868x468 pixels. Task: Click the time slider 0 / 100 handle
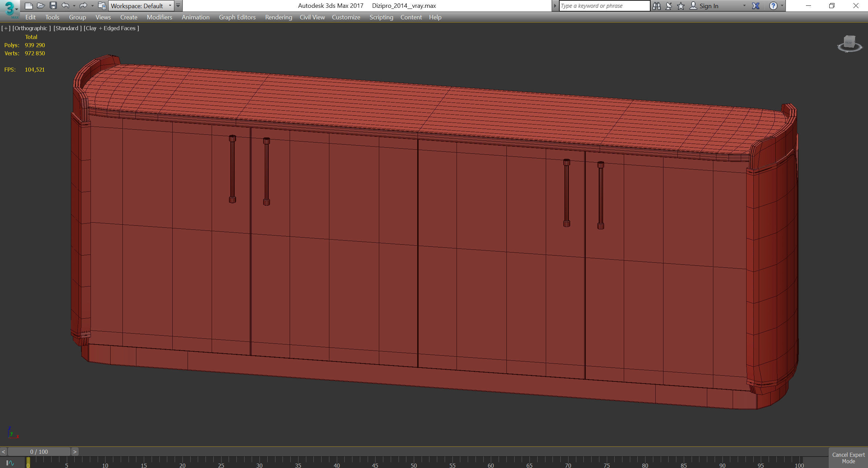pyautogui.click(x=39, y=452)
